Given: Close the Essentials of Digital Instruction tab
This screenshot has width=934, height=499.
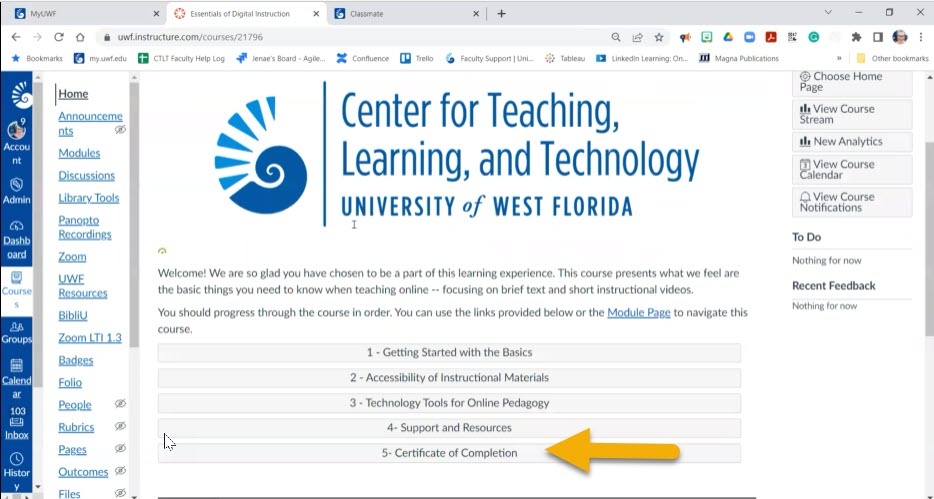Looking at the screenshot, I should (x=316, y=13).
